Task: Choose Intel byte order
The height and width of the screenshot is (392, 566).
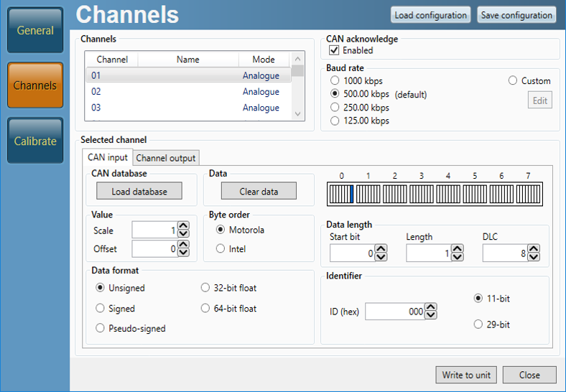Action: 221,248
